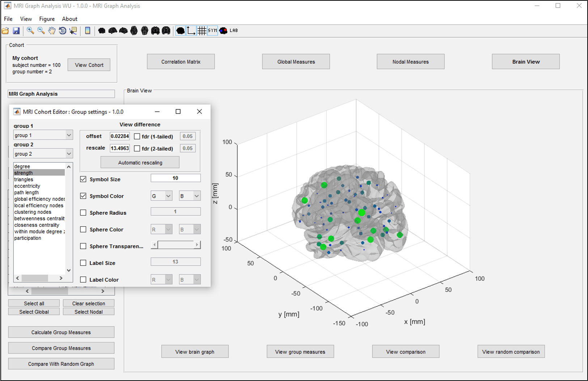The width and height of the screenshot is (588, 381).
Task: Open the Figure menu
Action: (47, 19)
